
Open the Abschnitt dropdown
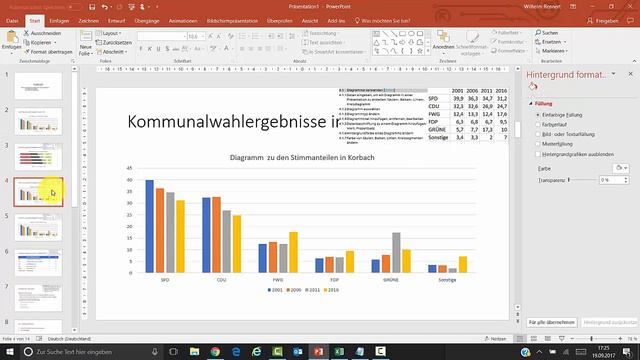(111, 52)
